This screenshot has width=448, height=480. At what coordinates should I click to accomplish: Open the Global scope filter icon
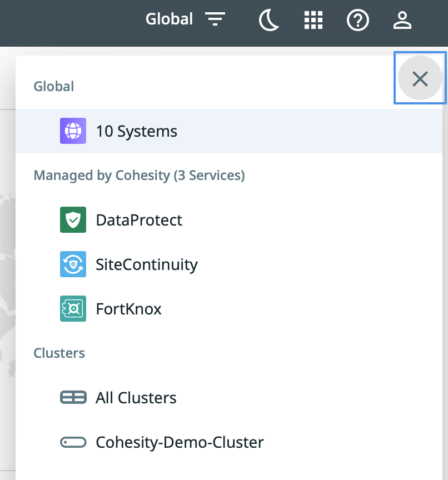coord(215,20)
